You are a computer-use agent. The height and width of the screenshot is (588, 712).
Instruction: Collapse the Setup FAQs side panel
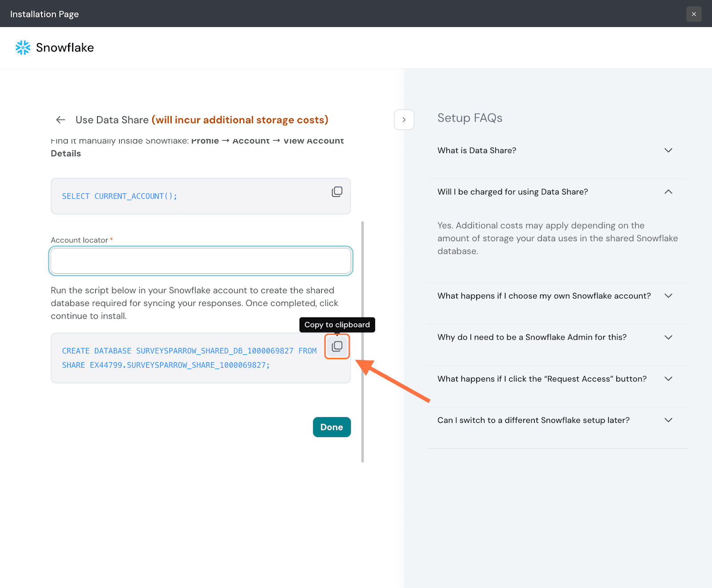click(x=404, y=120)
